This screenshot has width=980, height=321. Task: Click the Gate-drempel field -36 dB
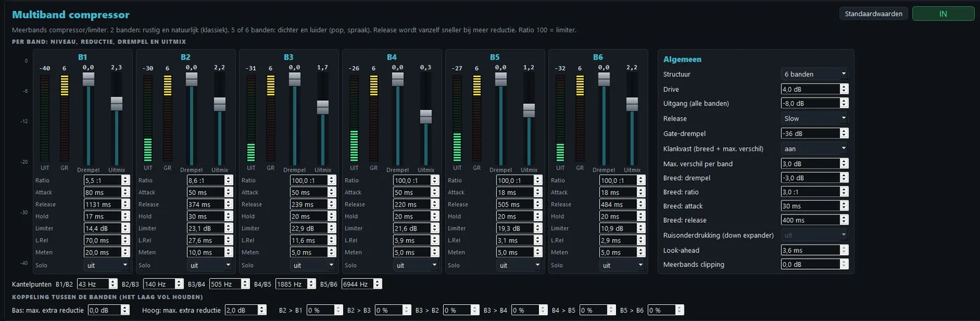click(815, 133)
